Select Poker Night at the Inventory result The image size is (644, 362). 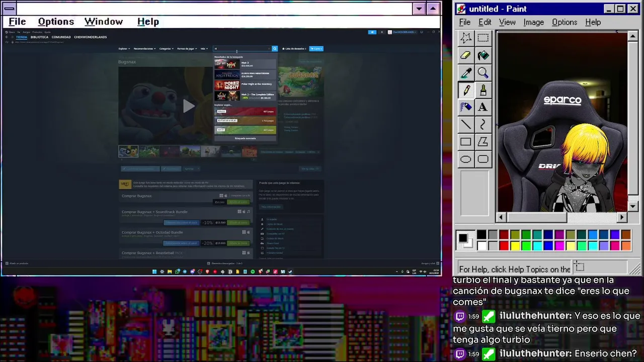click(x=245, y=85)
